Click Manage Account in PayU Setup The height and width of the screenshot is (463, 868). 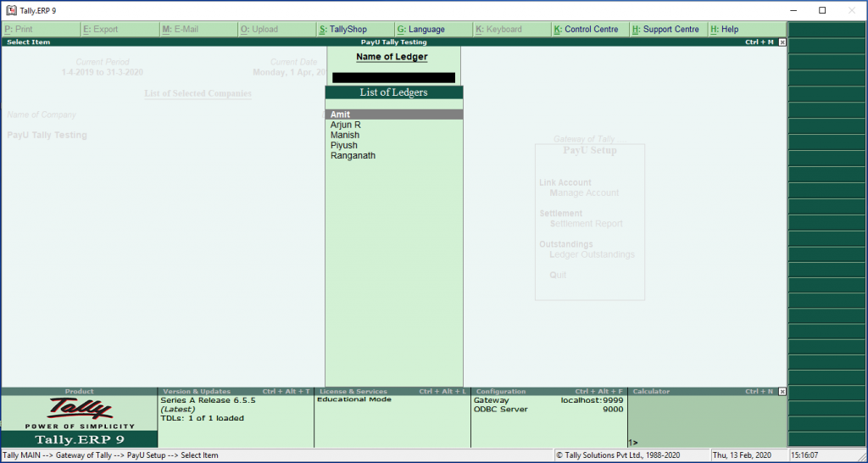click(x=584, y=193)
